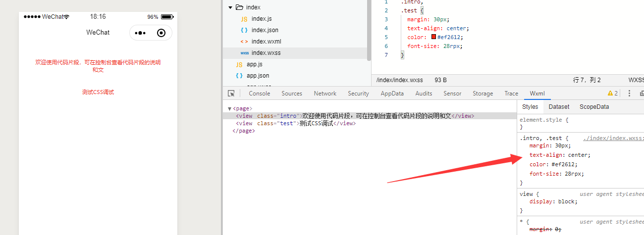The image size is (644, 235).
Task: Open the DevTools three-dot options menu
Action: click(x=630, y=94)
